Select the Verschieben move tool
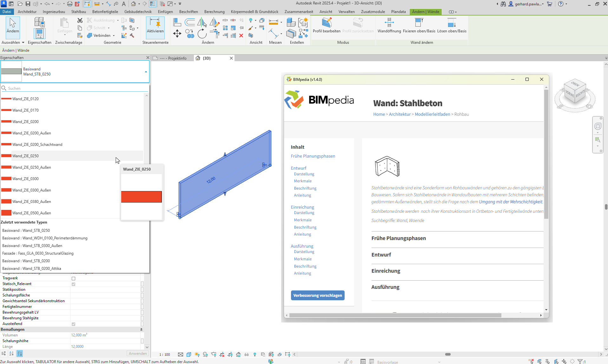Screen dimensions: 608x364 [x=177, y=34]
